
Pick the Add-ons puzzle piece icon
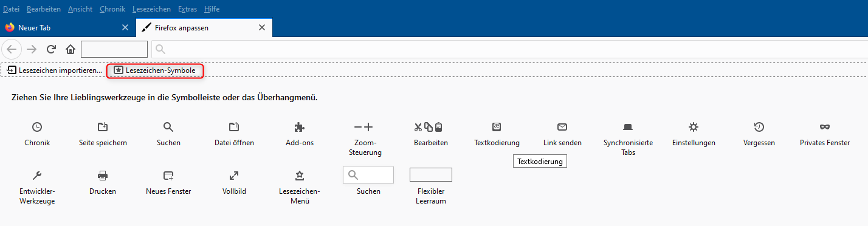tap(299, 127)
